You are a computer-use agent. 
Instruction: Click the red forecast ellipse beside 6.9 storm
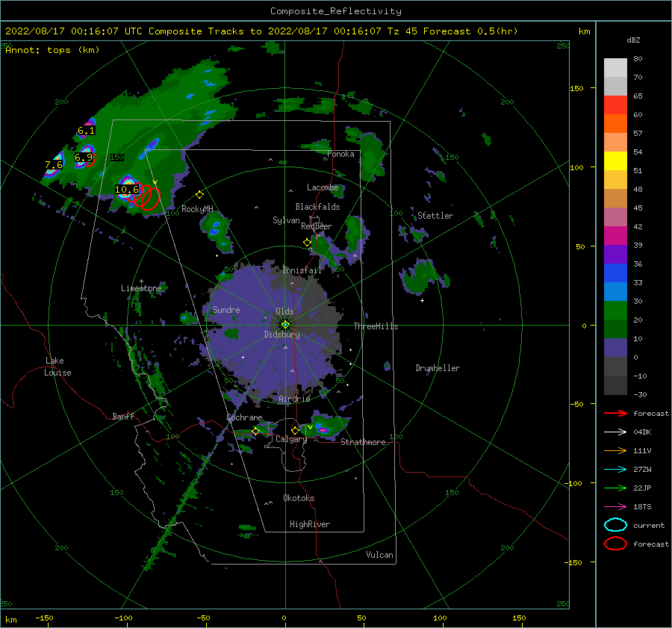[x=91, y=161]
